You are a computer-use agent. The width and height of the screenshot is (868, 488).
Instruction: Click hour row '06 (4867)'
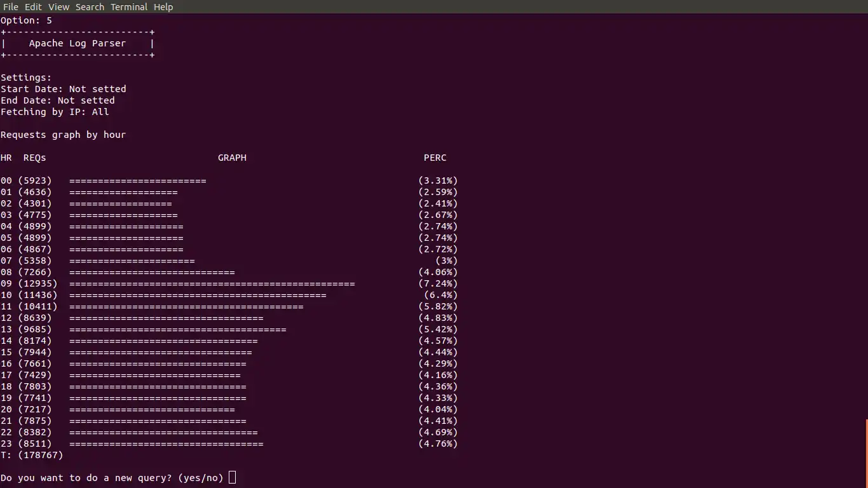pos(229,249)
